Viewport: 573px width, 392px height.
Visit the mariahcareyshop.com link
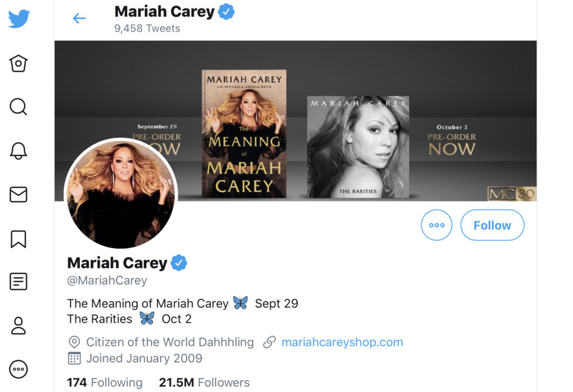pyautogui.click(x=342, y=342)
